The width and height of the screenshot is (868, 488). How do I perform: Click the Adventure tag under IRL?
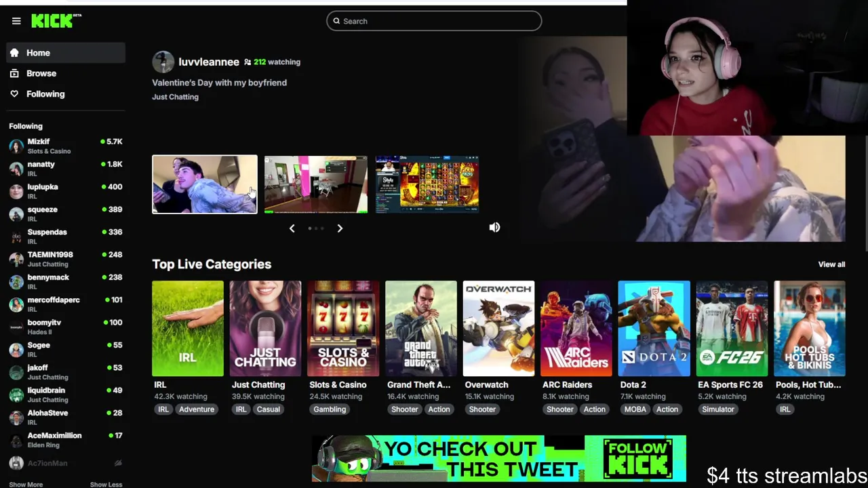(197, 409)
